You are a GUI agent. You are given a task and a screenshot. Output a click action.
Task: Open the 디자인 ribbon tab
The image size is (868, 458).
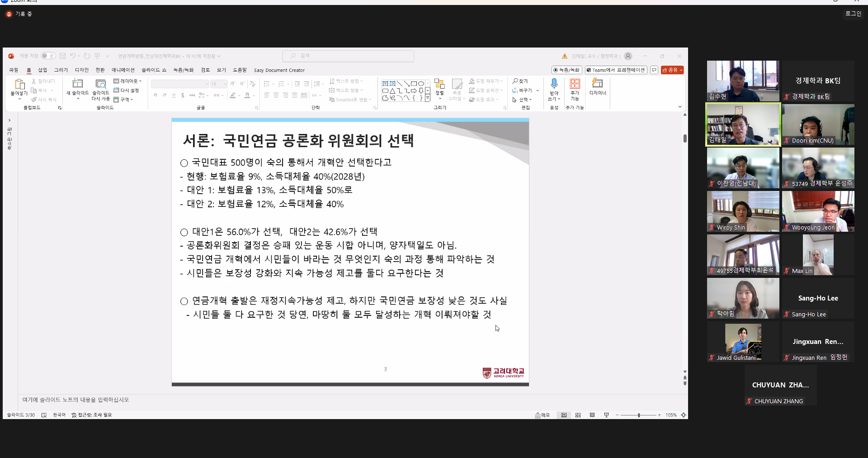[x=82, y=70]
